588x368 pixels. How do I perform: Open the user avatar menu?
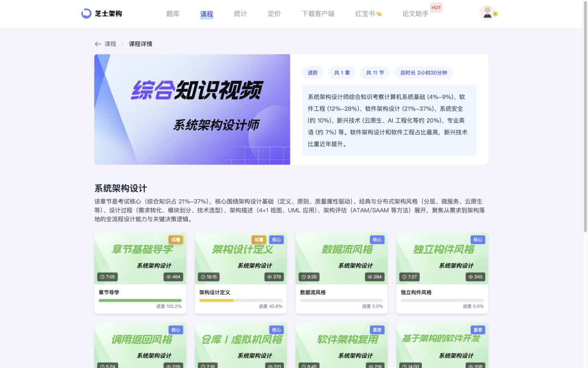point(487,13)
